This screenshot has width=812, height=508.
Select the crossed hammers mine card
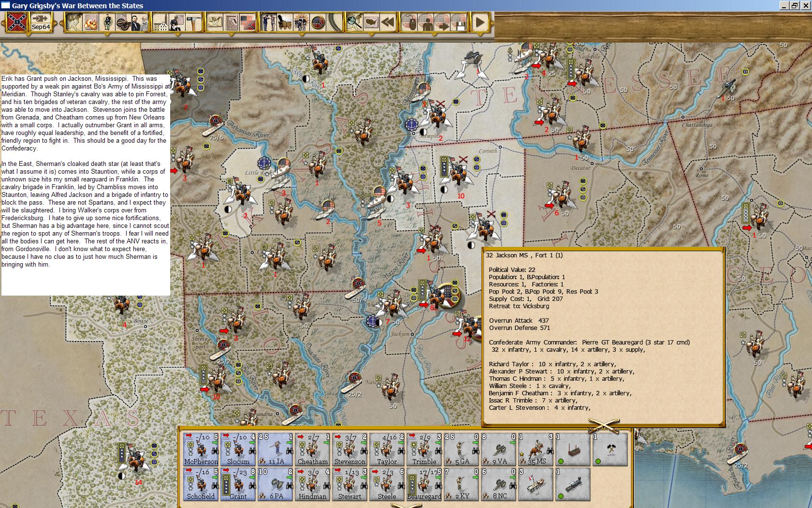click(x=610, y=449)
